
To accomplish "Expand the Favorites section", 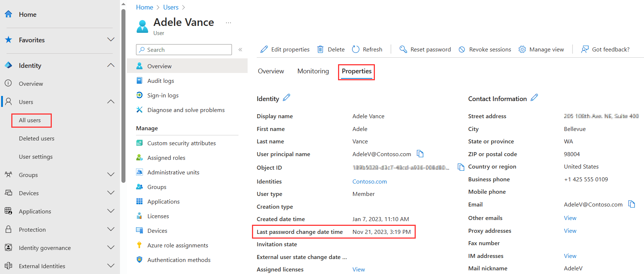I will coord(111,40).
